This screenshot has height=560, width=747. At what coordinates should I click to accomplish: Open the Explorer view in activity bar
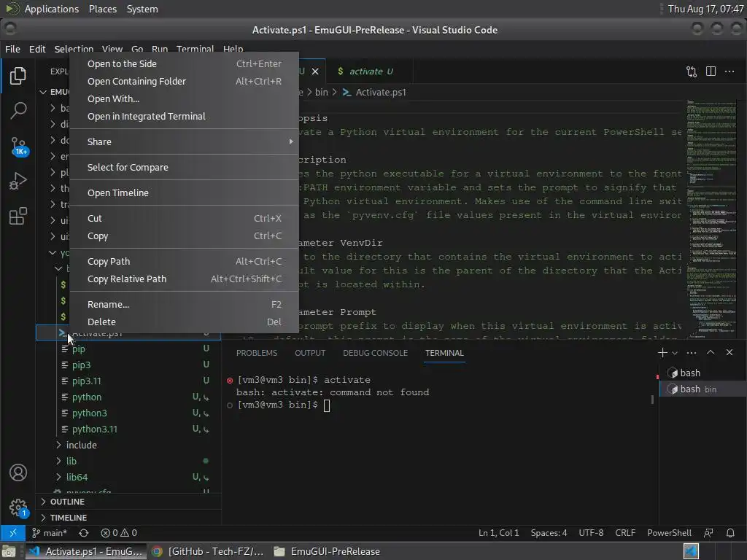click(x=18, y=76)
